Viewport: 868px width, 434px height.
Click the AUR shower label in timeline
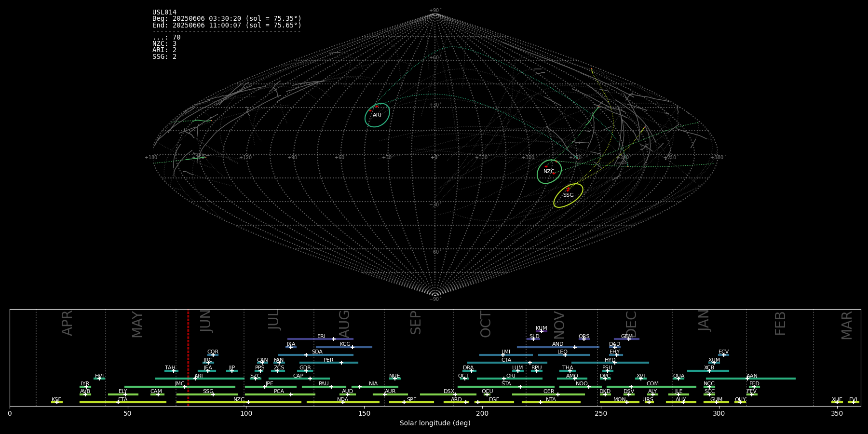[390, 392]
